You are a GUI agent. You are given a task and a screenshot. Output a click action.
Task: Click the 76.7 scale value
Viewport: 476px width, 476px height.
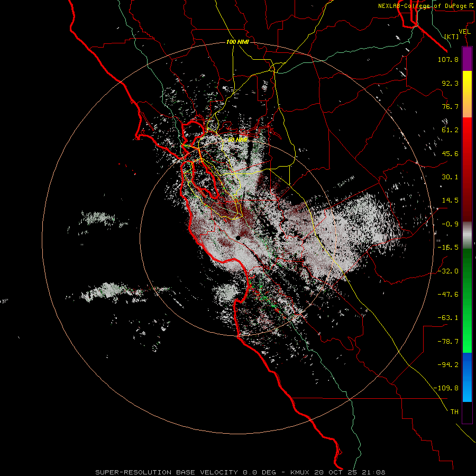(x=450, y=106)
